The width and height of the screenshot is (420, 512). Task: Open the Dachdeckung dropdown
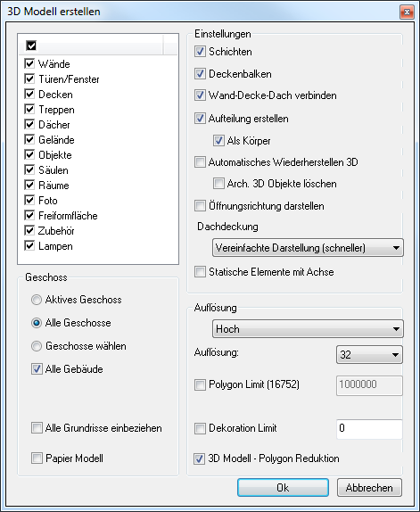pos(308,248)
